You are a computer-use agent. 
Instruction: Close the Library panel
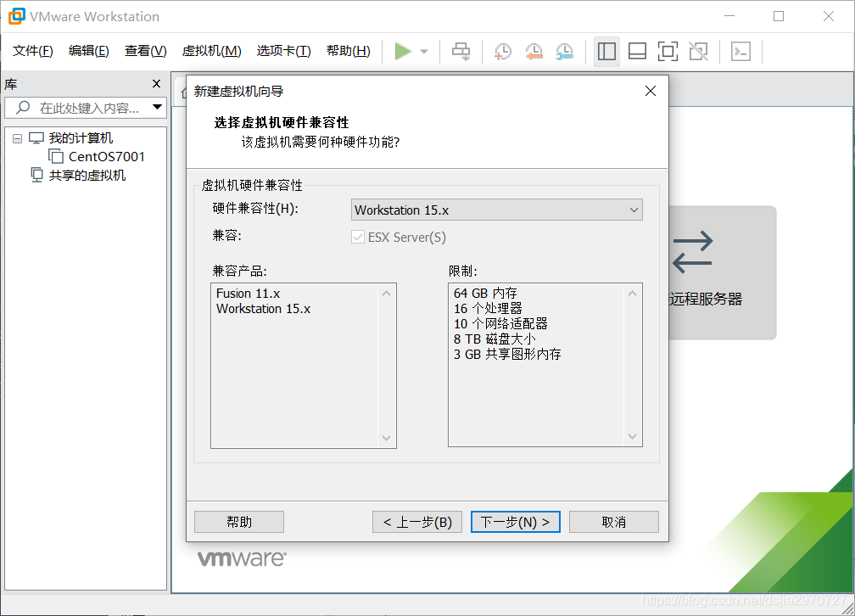pyautogui.click(x=156, y=83)
